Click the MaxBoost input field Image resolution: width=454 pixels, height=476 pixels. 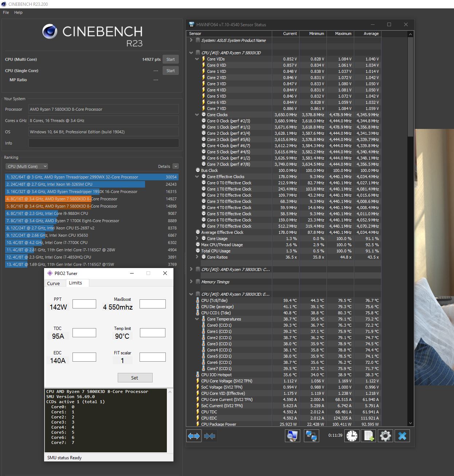click(153, 304)
